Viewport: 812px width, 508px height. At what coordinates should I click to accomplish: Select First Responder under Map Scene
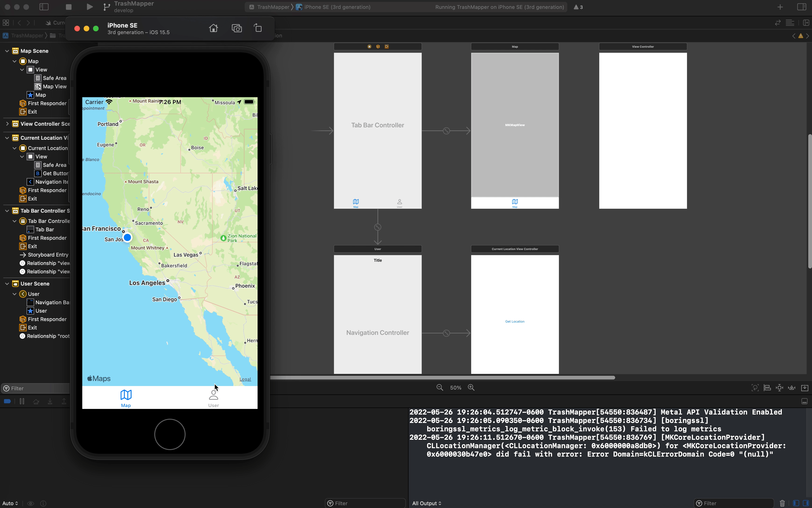point(43,103)
